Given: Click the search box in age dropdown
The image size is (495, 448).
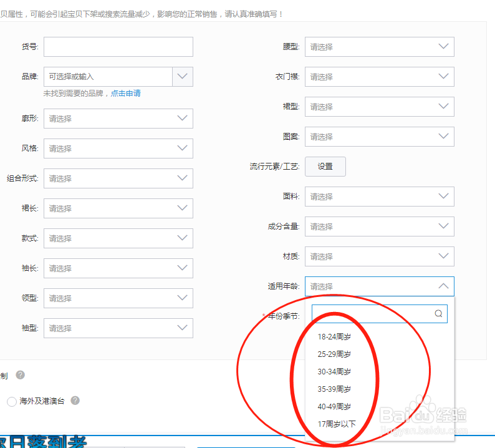Looking at the screenshot, I should coord(380,314).
